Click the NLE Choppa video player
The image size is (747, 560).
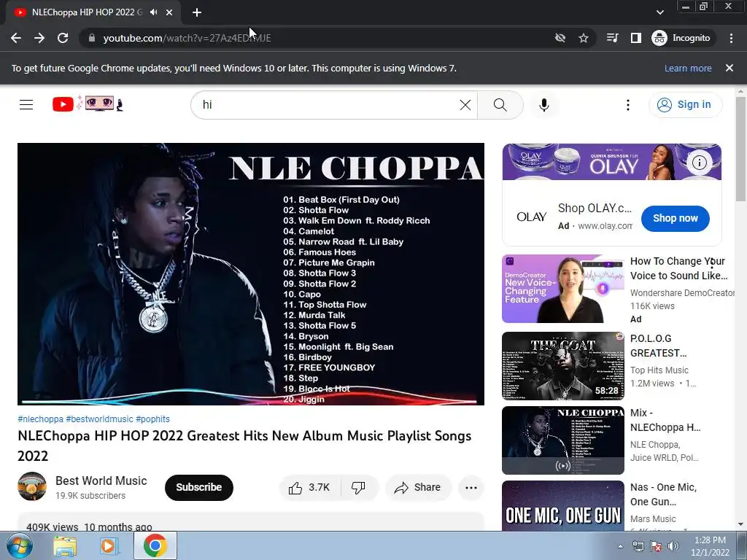coord(251,274)
